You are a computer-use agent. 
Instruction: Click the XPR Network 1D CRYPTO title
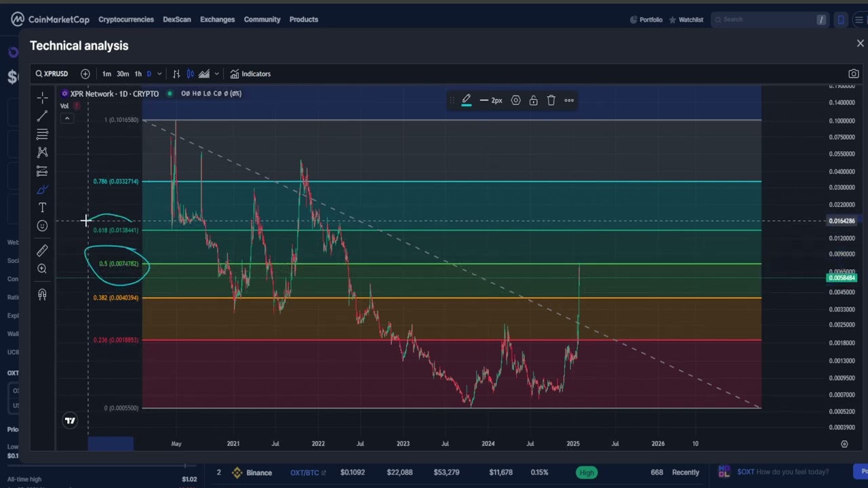click(115, 94)
